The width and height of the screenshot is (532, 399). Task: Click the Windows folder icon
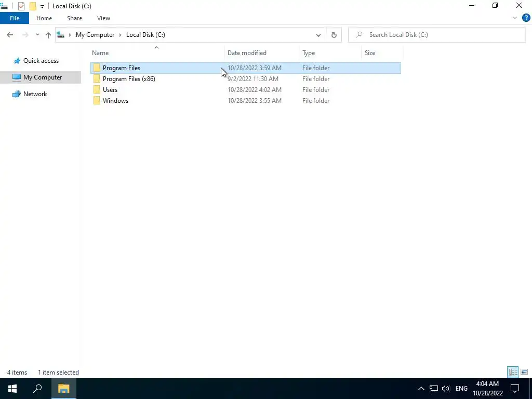coord(97,100)
